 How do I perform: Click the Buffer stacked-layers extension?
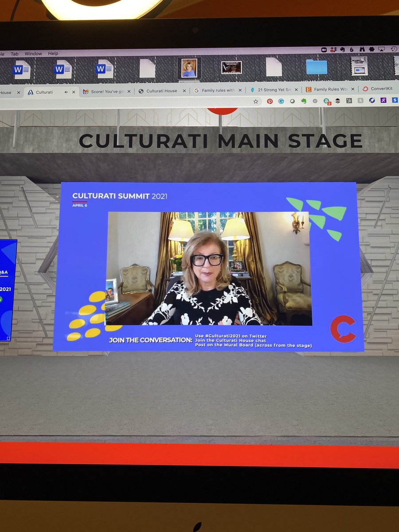[x=338, y=101]
